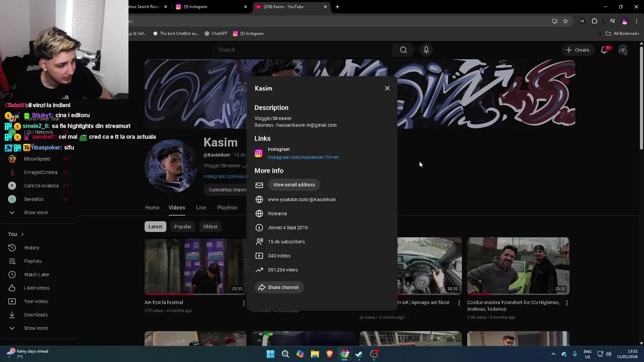Click the subscribers icon beside 15.4k subscribers
This screenshot has width=644, height=362.
coord(259,242)
